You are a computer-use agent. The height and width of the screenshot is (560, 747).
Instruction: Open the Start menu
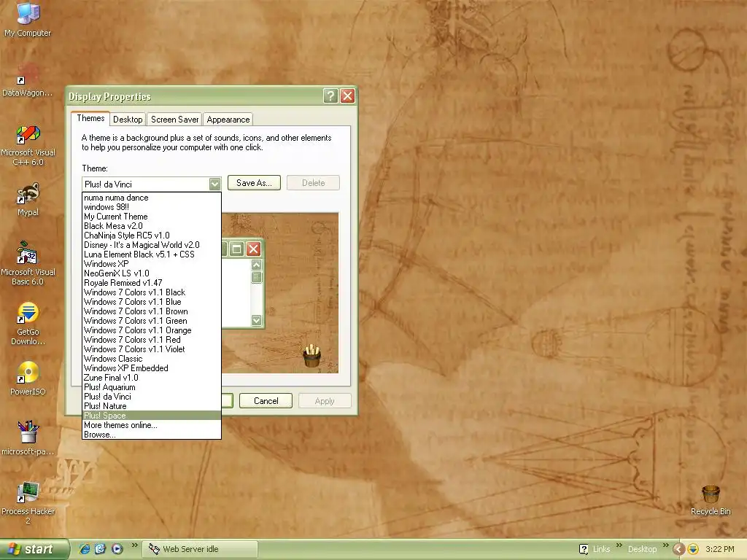point(34,549)
